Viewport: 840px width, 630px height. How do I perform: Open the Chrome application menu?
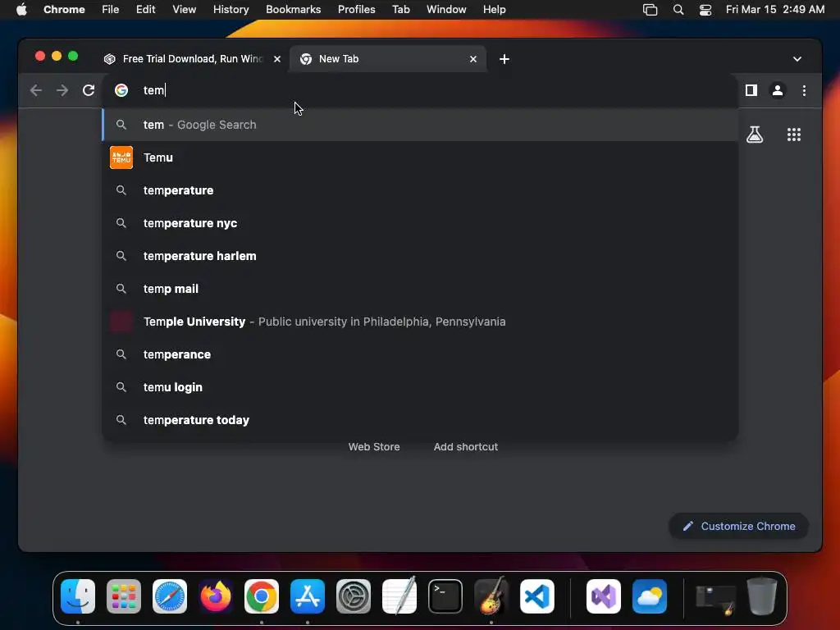point(64,10)
